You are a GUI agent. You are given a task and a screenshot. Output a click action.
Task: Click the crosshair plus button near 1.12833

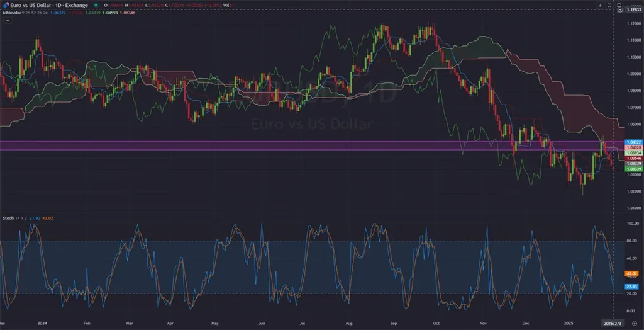click(x=620, y=10)
